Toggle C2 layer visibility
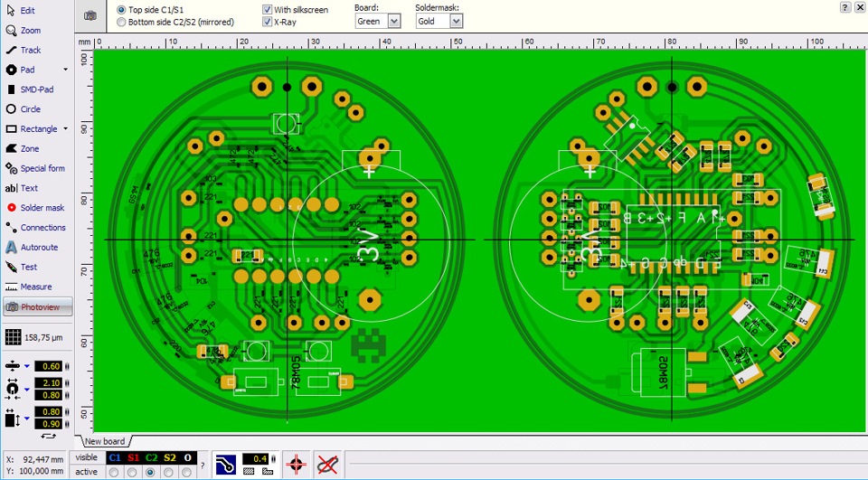Screen dimensions: 868x480 click(x=151, y=458)
